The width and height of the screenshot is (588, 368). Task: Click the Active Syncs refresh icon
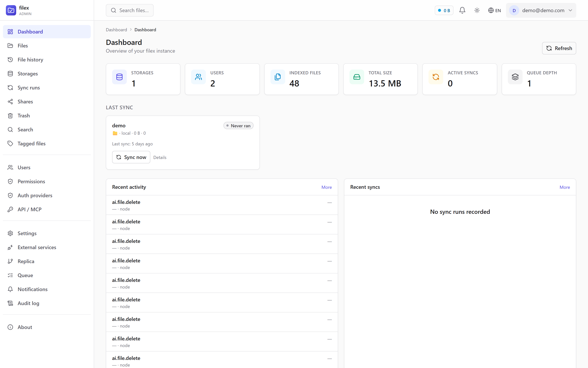click(436, 77)
